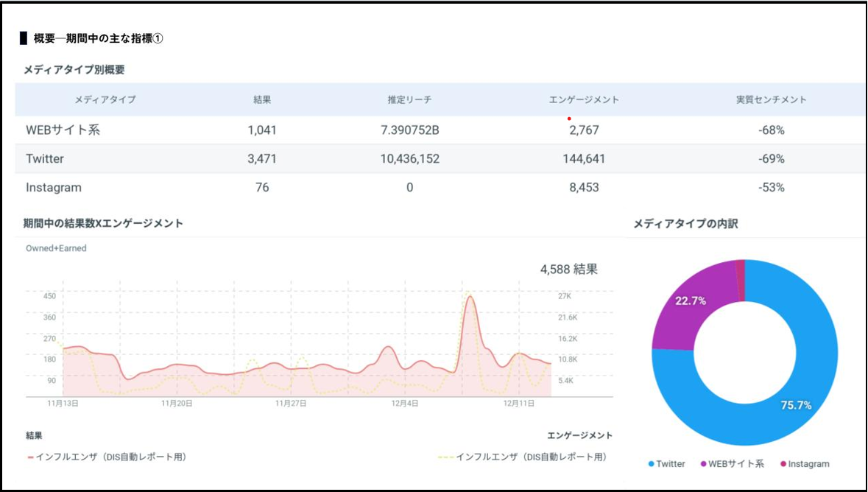This screenshot has height=492, width=868.
Task: Click the 12月11日 date axis label
Action: coord(518,404)
